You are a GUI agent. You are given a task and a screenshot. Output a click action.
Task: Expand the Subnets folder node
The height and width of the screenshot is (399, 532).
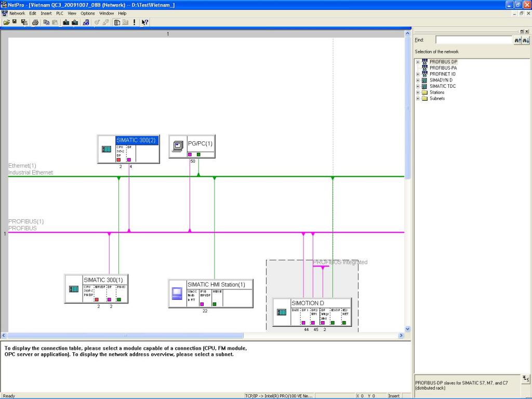418,99
